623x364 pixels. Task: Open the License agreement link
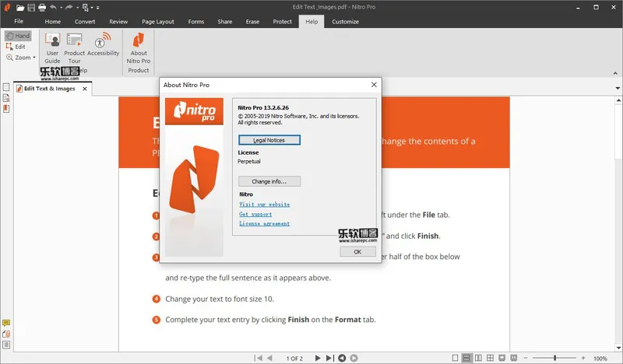[x=264, y=223]
